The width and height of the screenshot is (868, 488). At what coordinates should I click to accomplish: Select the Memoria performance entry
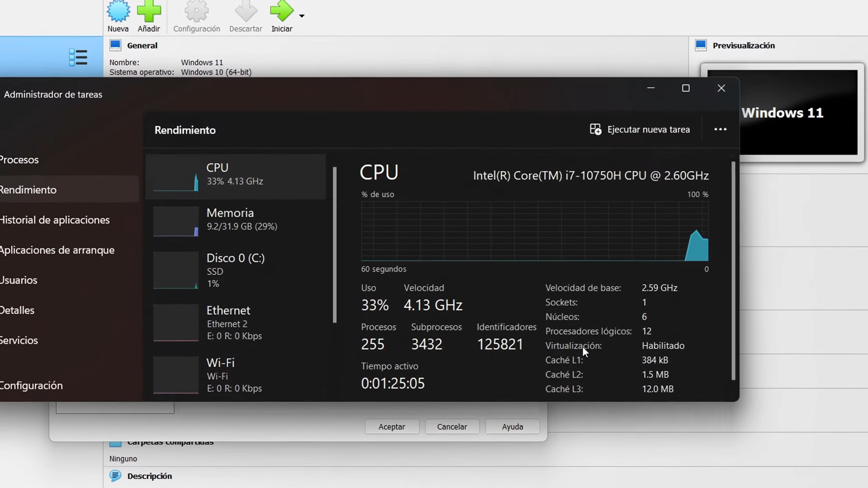[x=235, y=219]
